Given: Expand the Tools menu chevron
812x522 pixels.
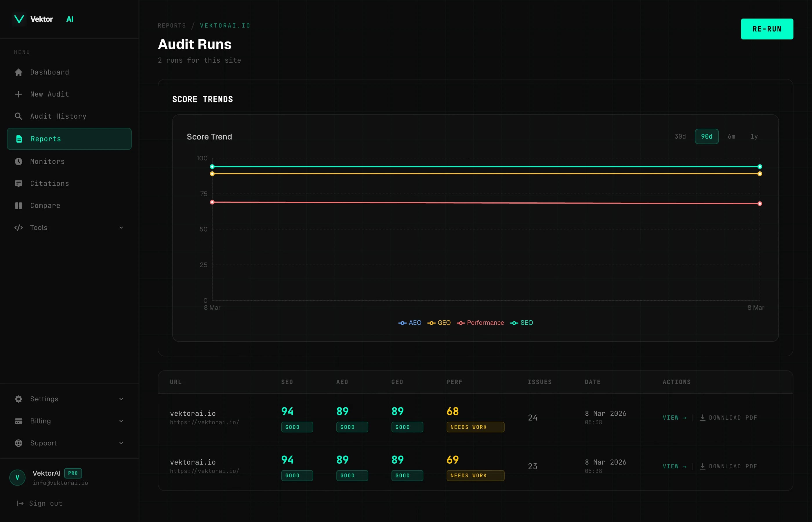Looking at the screenshot, I should coord(121,227).
